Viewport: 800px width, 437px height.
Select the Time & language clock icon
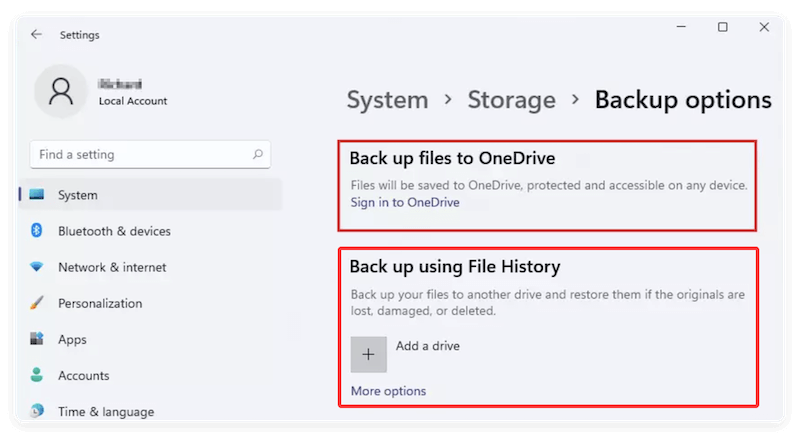pos(37,410)
